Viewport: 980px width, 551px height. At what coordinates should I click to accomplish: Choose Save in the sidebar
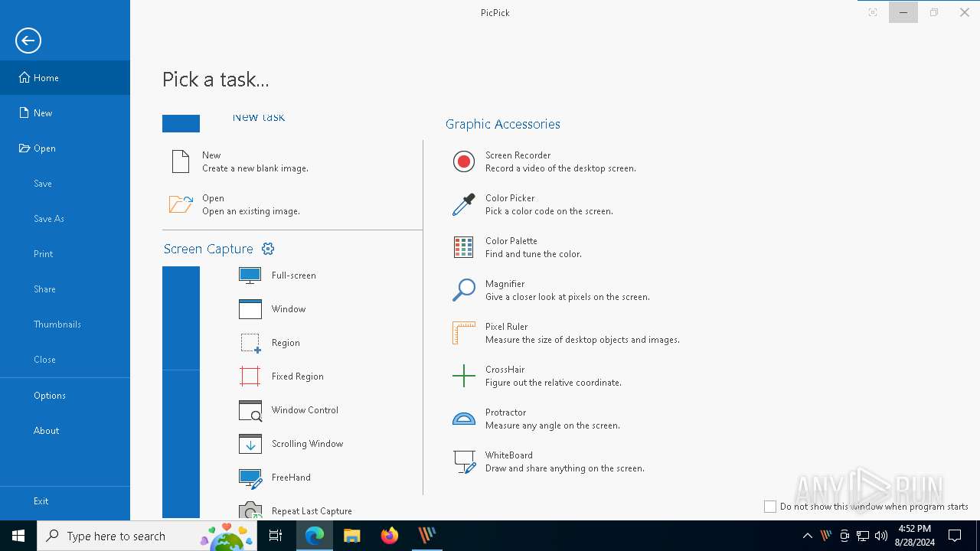pos(65,183)
